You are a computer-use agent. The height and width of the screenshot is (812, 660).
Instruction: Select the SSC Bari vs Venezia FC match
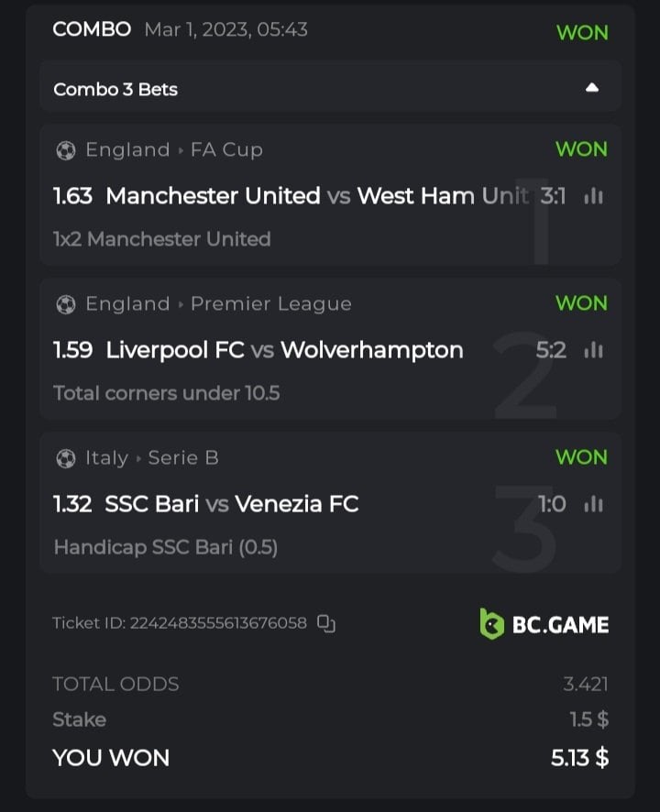point(232,504)
